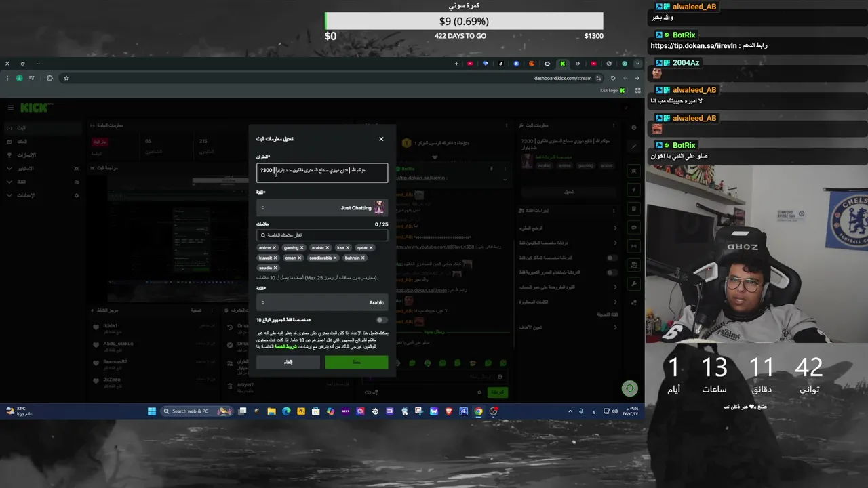Select 2xZeco in the activity feed
This screenshot has width=868, height=488.
tap(111, 380)
